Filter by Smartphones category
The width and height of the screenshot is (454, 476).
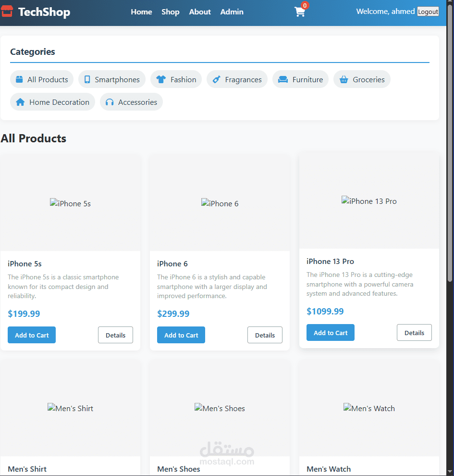pos(112,79)
